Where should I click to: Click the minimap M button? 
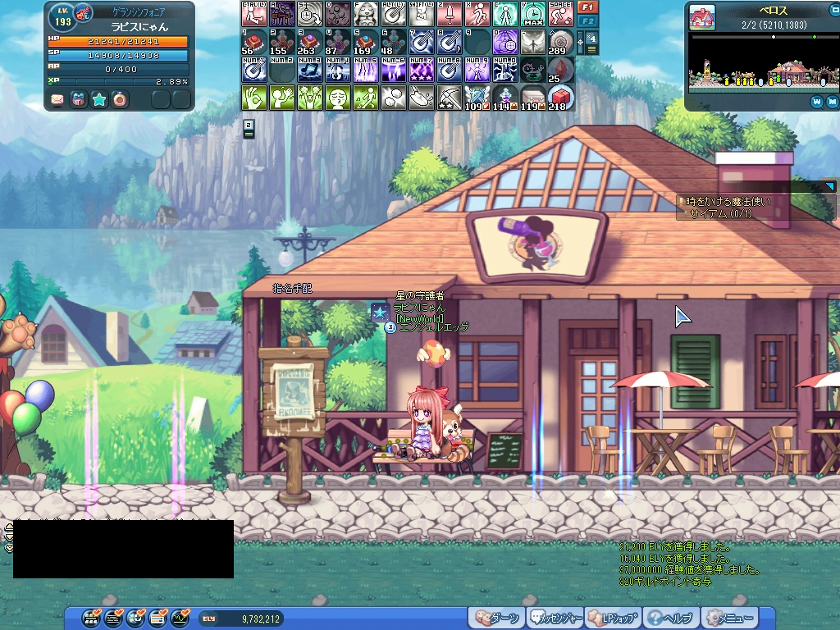tap(832, 101)
